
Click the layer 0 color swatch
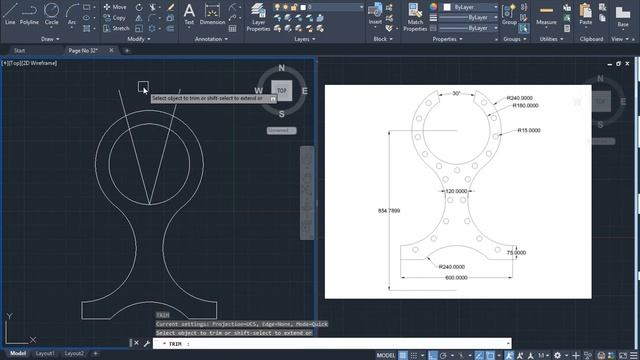click(303, 7)
